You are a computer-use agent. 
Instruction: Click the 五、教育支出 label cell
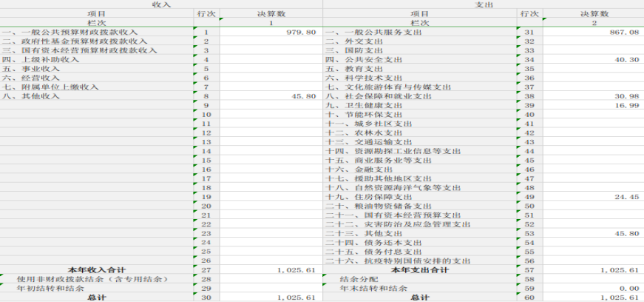tap(420, 69)
